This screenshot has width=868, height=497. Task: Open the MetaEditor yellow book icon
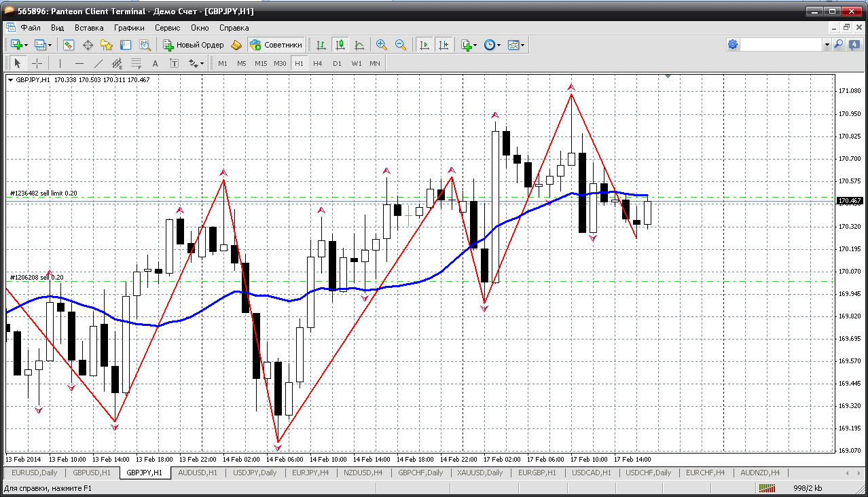[x=236, y=45]
